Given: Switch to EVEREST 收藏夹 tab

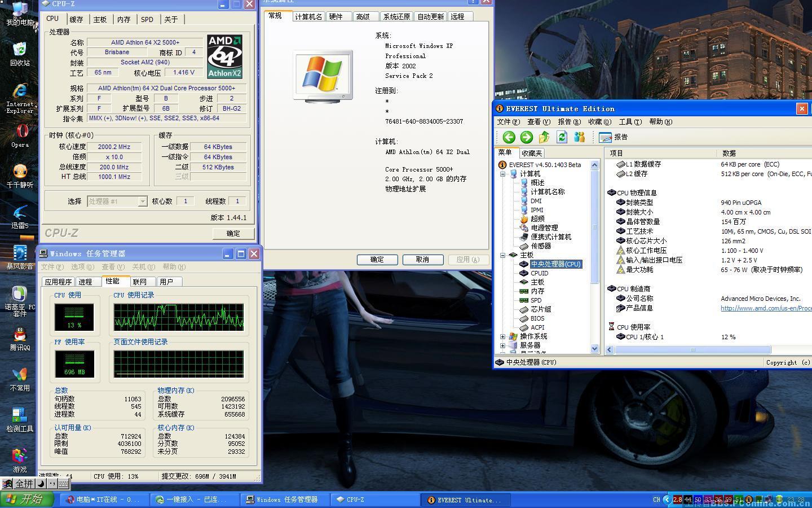Looking at the screenshot, I should pyautogui.click(x=532, y=153).
